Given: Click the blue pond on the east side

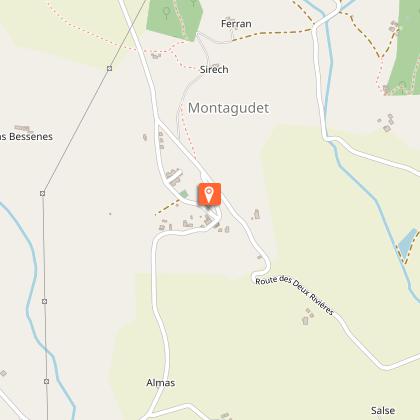Looking at the screenshot, I should [x=407, y=243].
